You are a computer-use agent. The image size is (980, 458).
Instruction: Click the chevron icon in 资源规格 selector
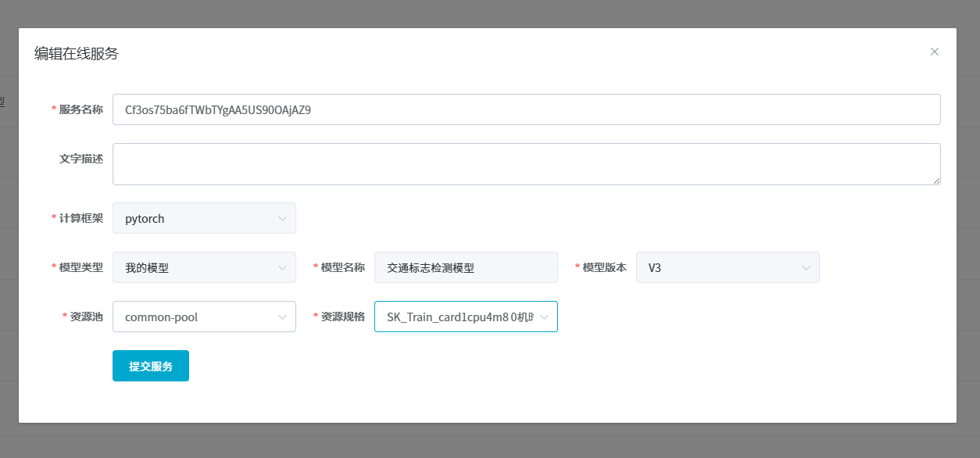544,317
